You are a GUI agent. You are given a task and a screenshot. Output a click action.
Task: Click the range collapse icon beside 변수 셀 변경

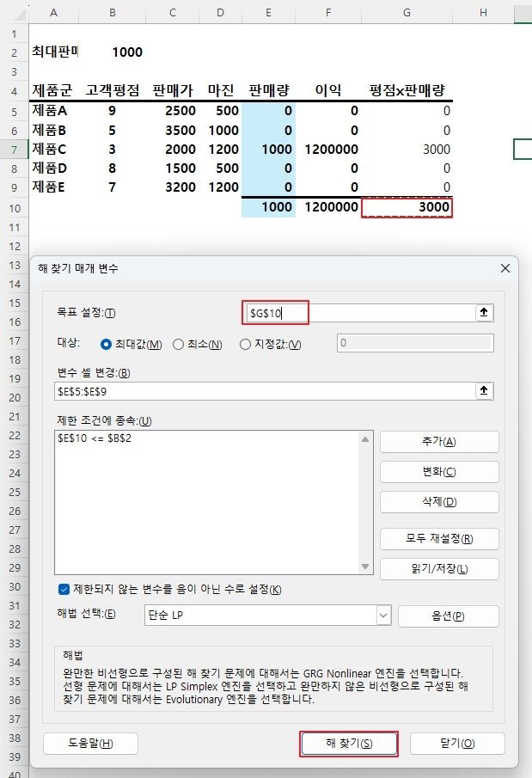pos(484,391)
